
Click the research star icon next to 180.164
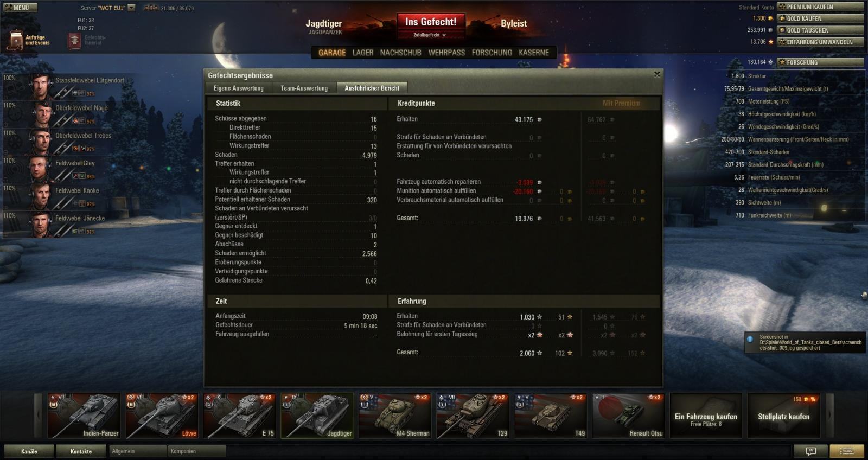tap(771, 62)
